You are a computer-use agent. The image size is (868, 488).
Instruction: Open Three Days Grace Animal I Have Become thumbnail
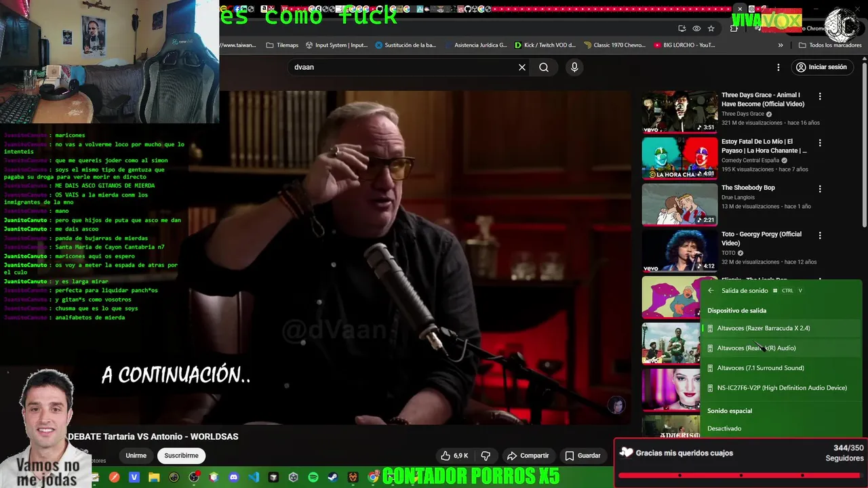[x=679, y=112]
